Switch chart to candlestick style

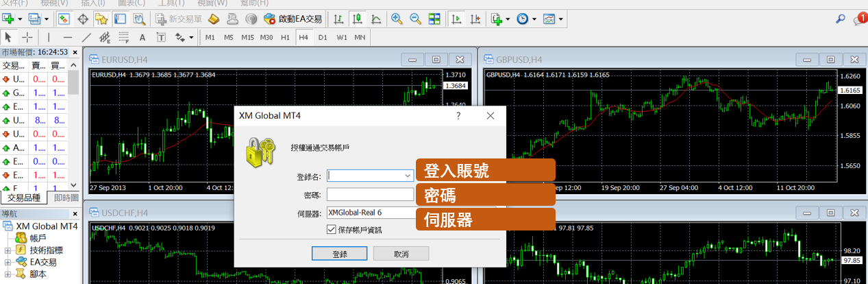pyautogui.click(x=356, y=19)
